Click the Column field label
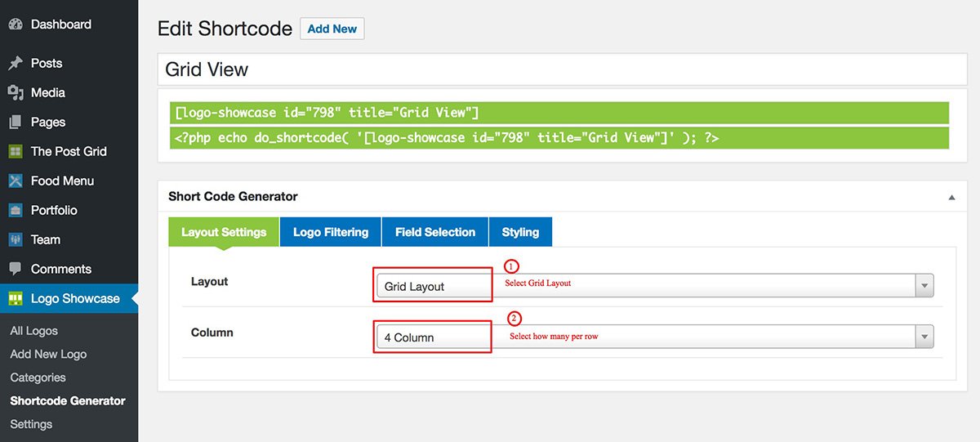The width and height of the screenshot is (980, 442). click(x=212, y=333)
